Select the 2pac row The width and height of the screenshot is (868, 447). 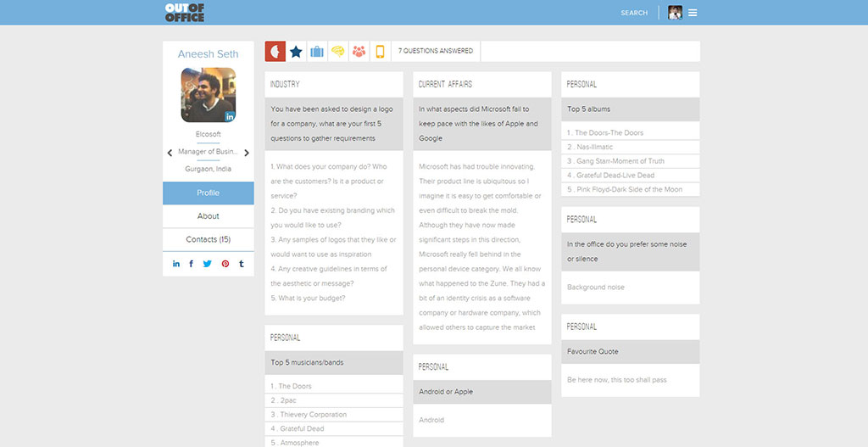(334, 400)
